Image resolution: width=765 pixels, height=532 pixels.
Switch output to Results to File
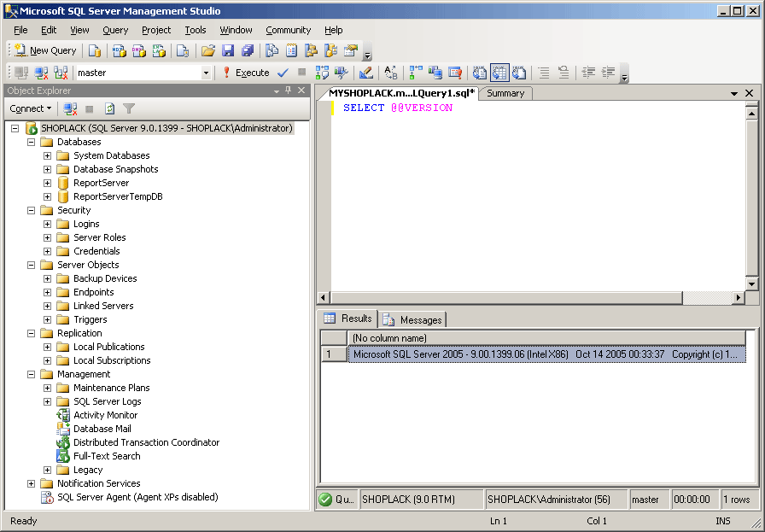(x=519, y=73)
